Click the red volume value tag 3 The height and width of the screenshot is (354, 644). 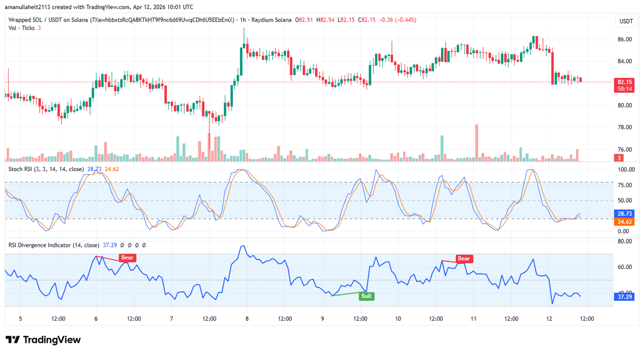(x=619, y=158)
